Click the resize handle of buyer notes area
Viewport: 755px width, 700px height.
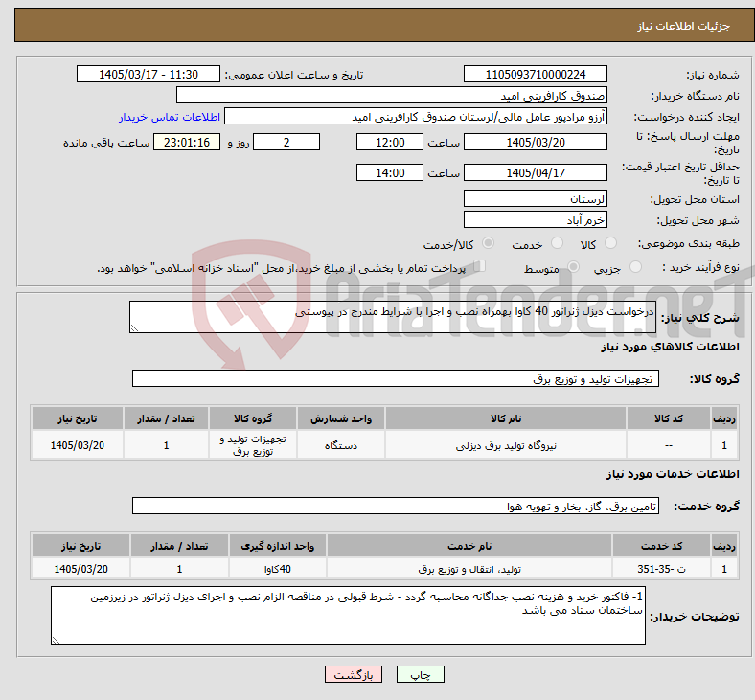click(x=56, y=641)
